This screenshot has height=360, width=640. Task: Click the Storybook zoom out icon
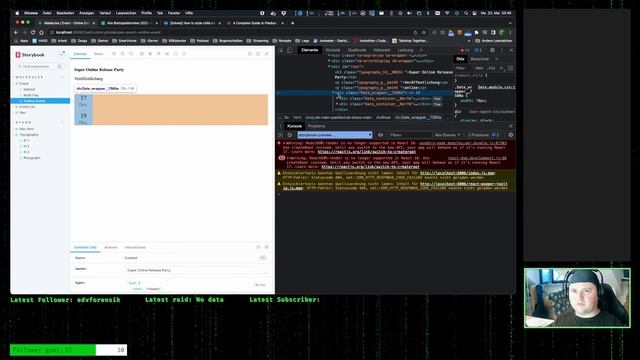[122, 54]
